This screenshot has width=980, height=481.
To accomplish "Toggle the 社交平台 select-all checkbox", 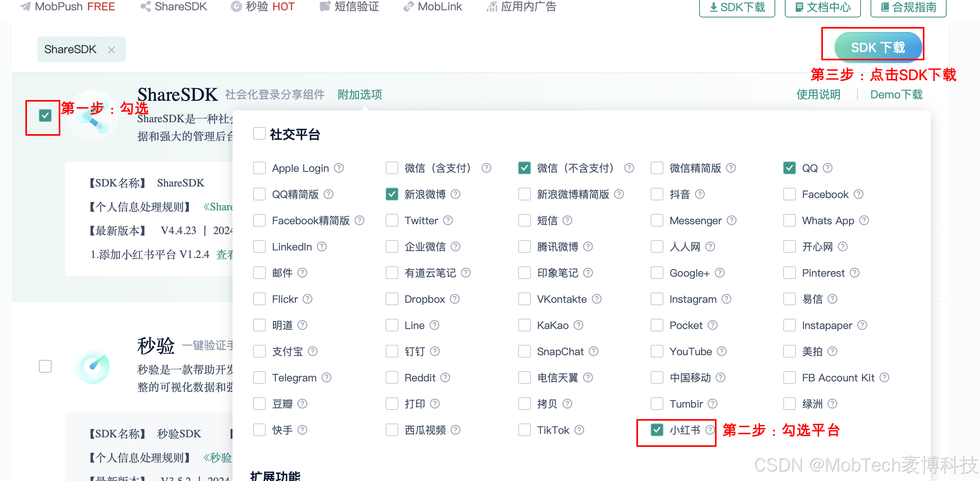I will click(259, 134).
